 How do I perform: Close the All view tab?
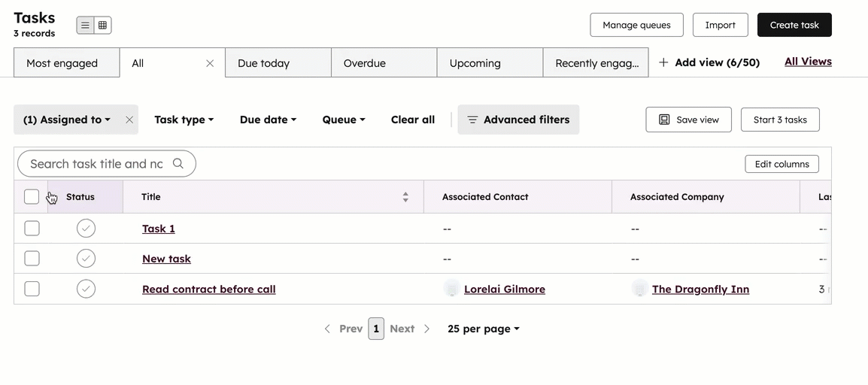pyautogui.click(x=210, y=64)
